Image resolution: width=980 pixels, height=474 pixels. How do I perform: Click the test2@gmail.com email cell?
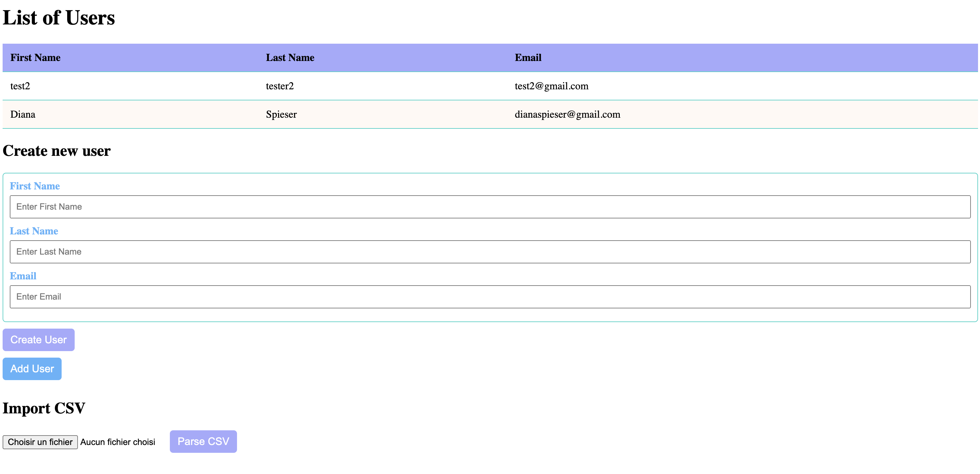[x=551, y=86]
